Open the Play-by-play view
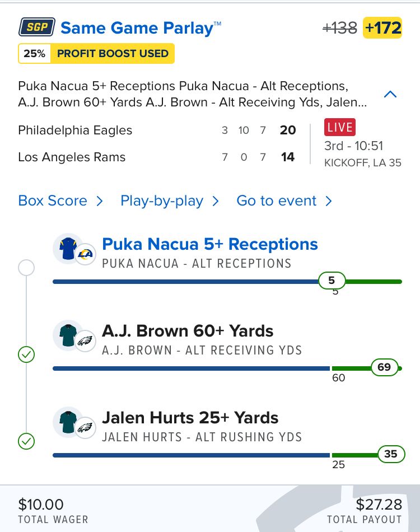 [162, 201]
